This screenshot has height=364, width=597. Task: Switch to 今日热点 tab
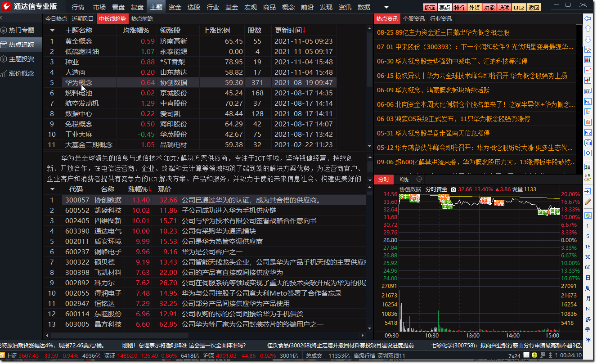pos(56,19)
